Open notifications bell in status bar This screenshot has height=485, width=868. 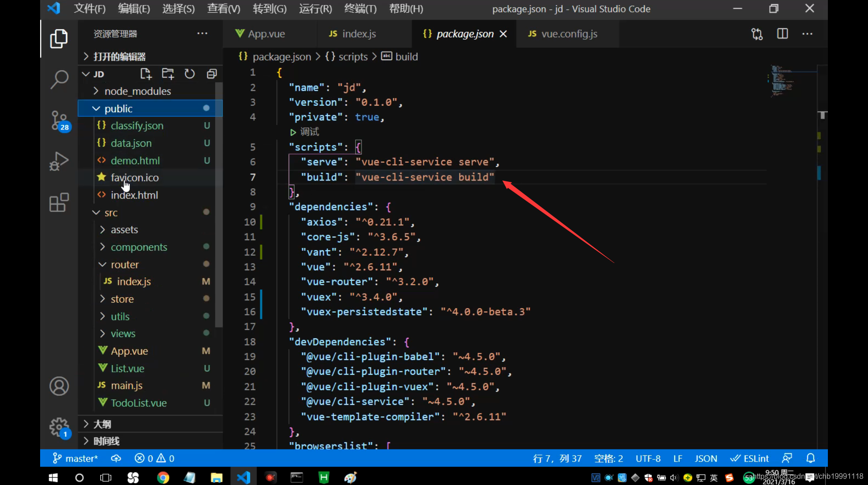coord(811,459)
